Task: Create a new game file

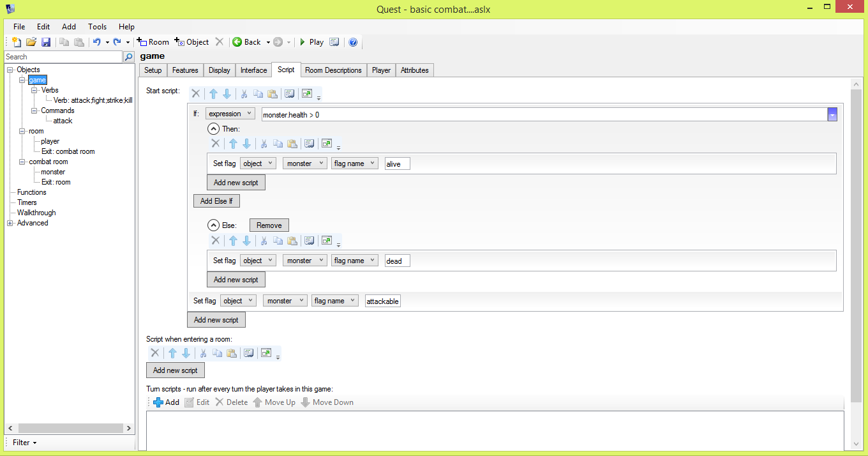Action: [x=17, y=42]
